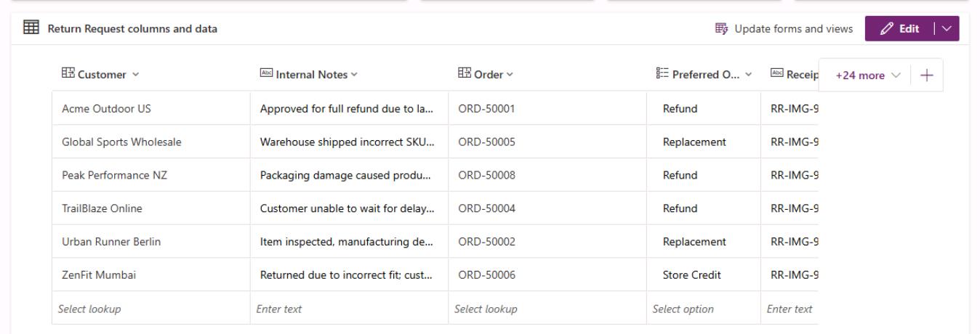This screenshot has height=334, width=980.
Task: Expand the Order column header menu
Action: click(x=510, y=74)
